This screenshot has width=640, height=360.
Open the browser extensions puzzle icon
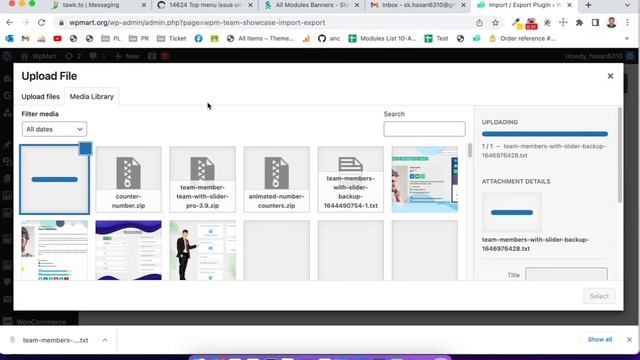(x=579, y=22)
